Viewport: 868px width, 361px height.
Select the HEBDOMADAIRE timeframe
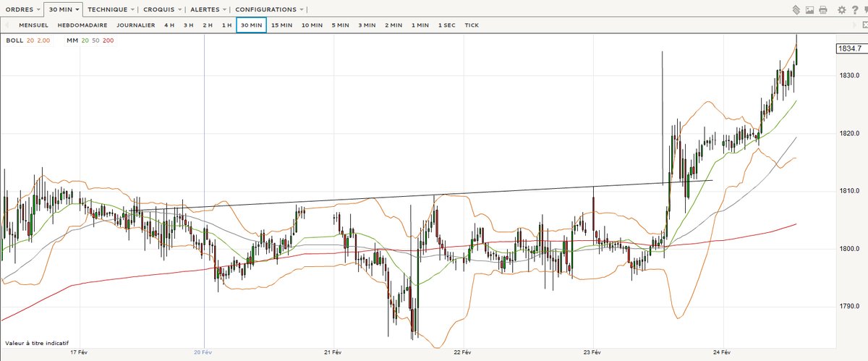[x=82, y=25]
